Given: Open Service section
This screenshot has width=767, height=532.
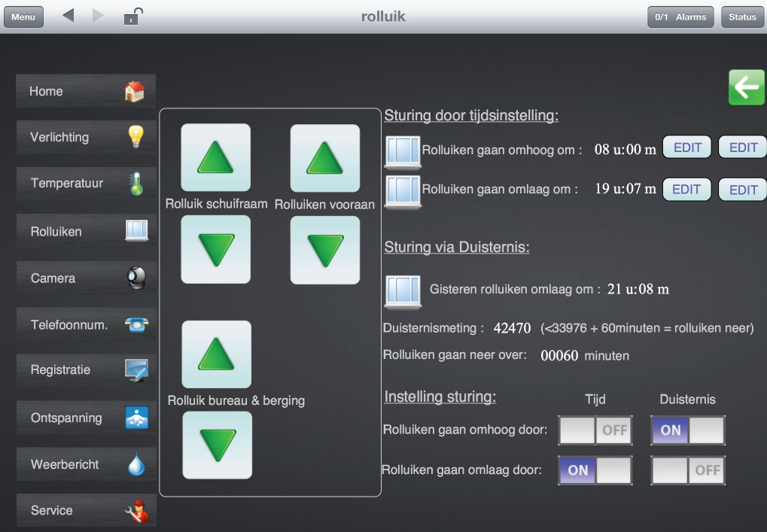Looking at the screenshot, I should (x=86, y=510).
